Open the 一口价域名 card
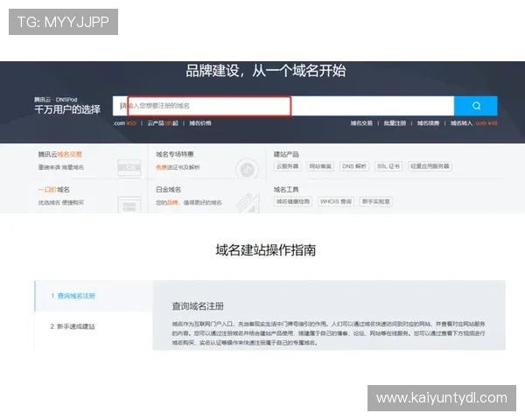 pyautogui.click(x=90, y=196)
